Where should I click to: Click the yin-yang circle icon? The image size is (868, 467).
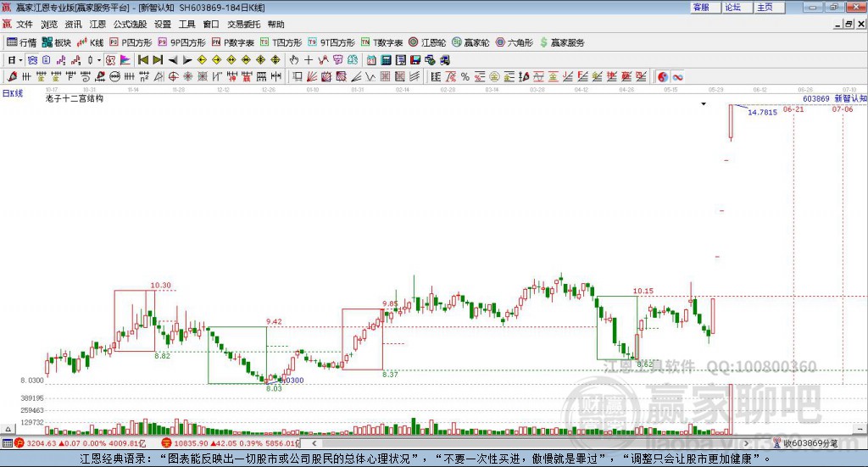(x=663, y=77)
